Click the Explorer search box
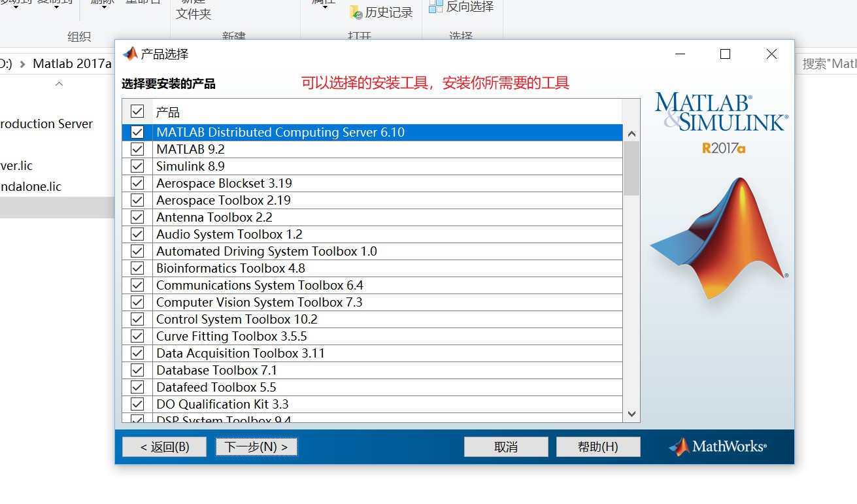This screenshot has width=857, height=504. [827, 63]
